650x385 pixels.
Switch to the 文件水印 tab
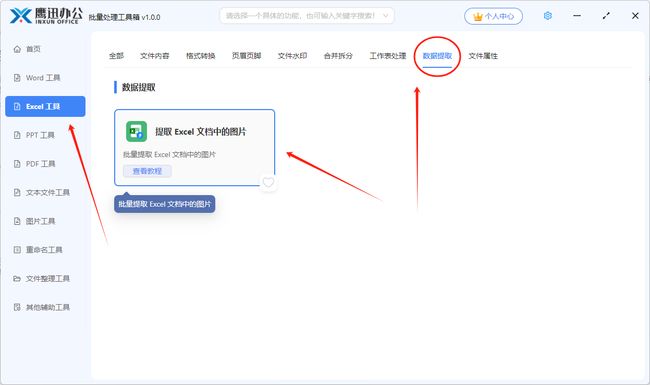click(x=292, y=56)
